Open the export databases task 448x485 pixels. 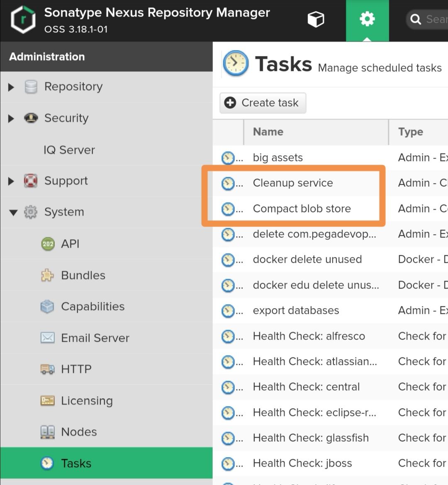point(296,311)
